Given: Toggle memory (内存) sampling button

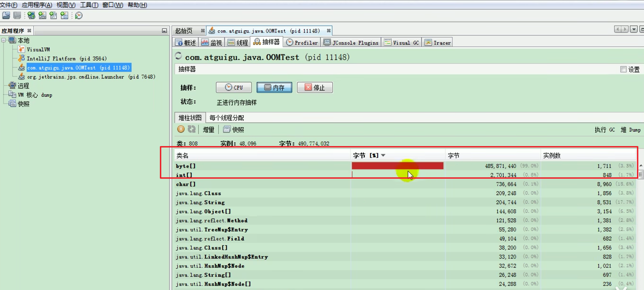Looking at the screenshot, I should [274, 88].
